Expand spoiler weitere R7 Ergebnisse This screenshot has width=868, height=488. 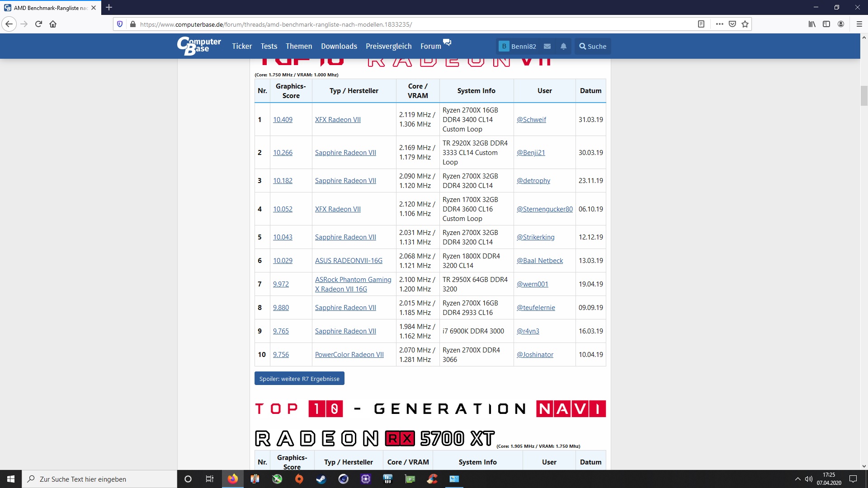299,379
